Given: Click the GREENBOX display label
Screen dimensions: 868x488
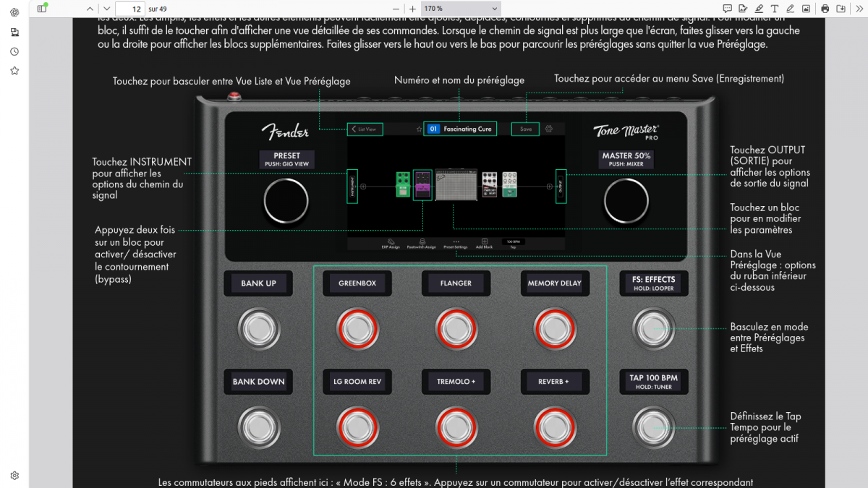Looking at the screenshot, I should (x=357, y=283).
